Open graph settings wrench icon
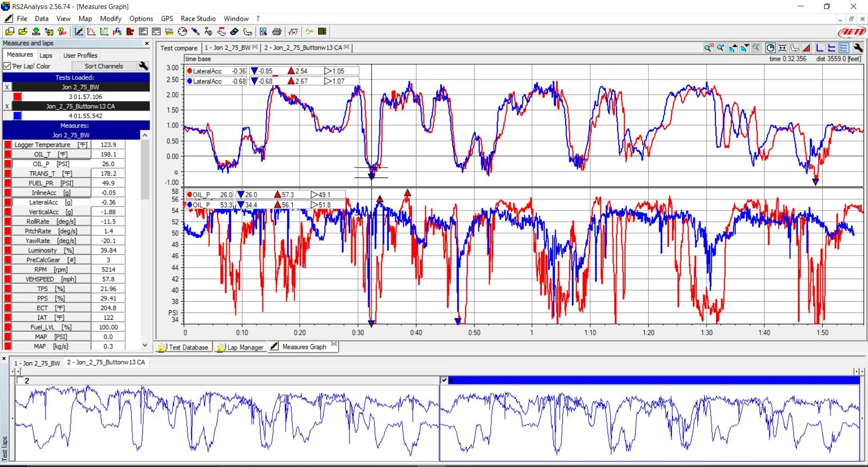 click(858, 47)
